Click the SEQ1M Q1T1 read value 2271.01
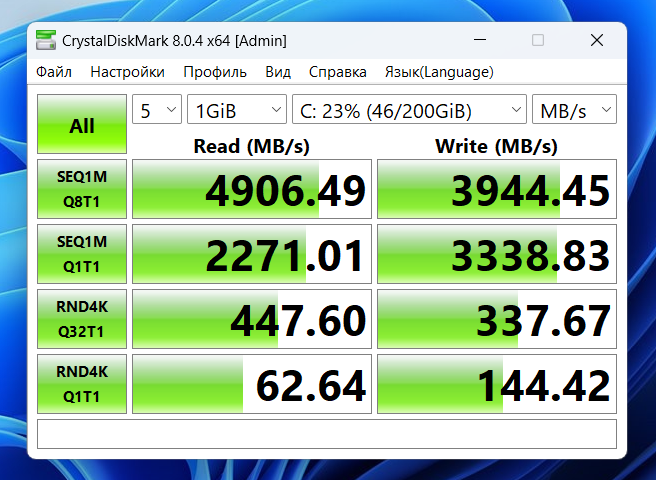The height and width of the screenshot is (480, 656). coord(252,254)
